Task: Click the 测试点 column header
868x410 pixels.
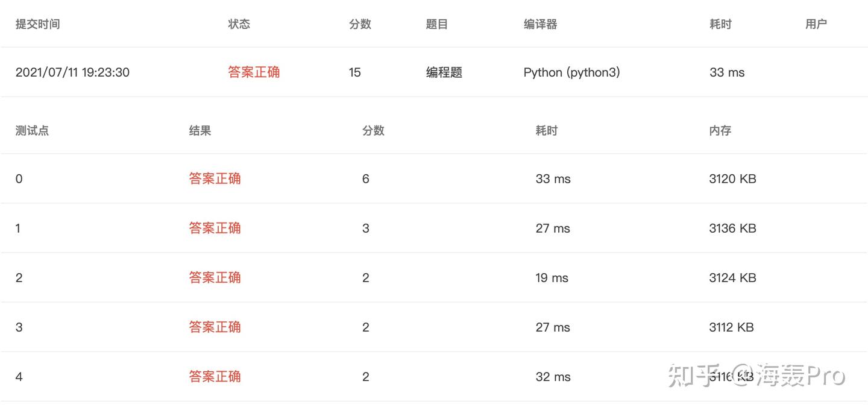Action: [32, 130]
